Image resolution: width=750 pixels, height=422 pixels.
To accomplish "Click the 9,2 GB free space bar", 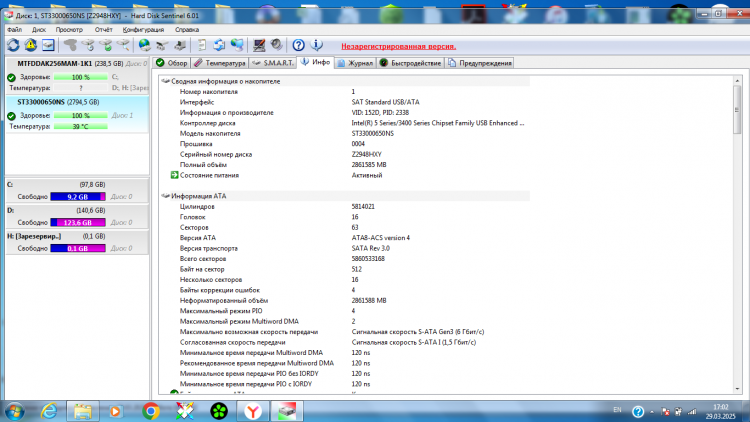I will pos(78,197).
